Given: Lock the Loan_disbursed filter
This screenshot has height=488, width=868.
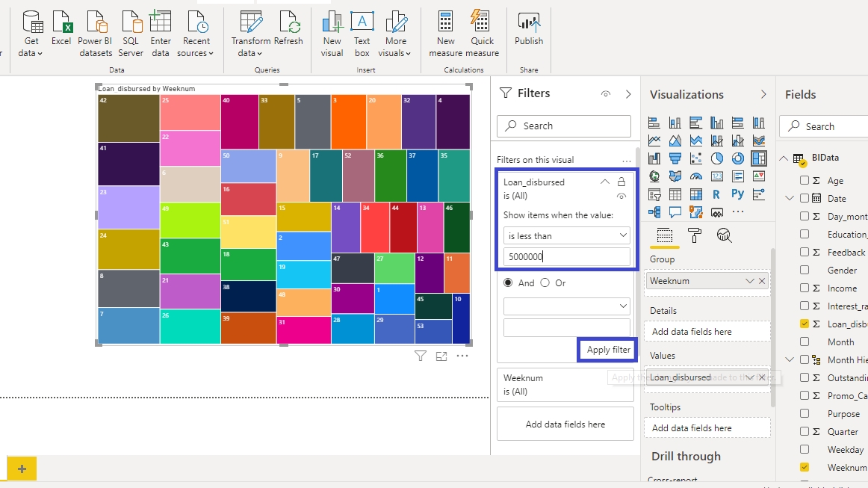Looking at the screenshot, I should pyautogui.click(x=621, y=182).
